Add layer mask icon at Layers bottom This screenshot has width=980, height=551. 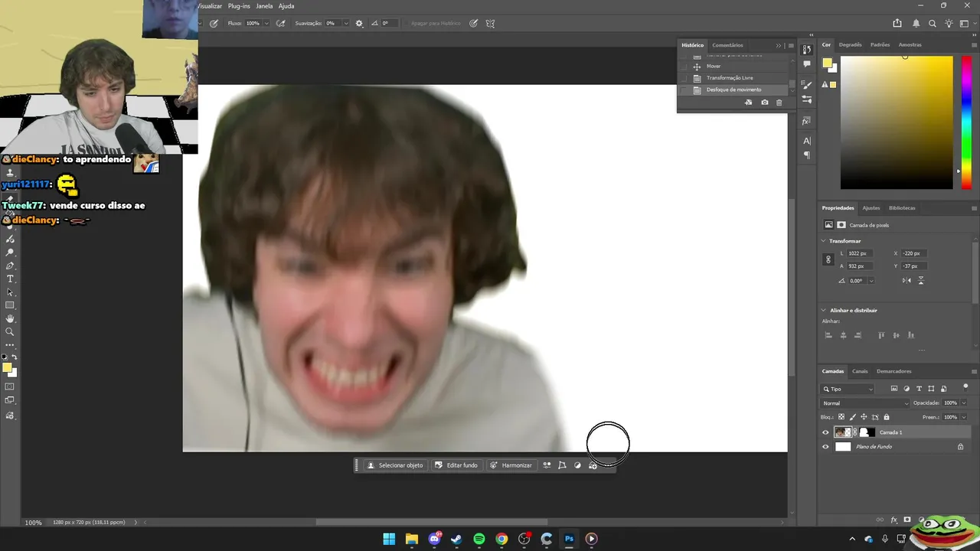tap(907, 520)
